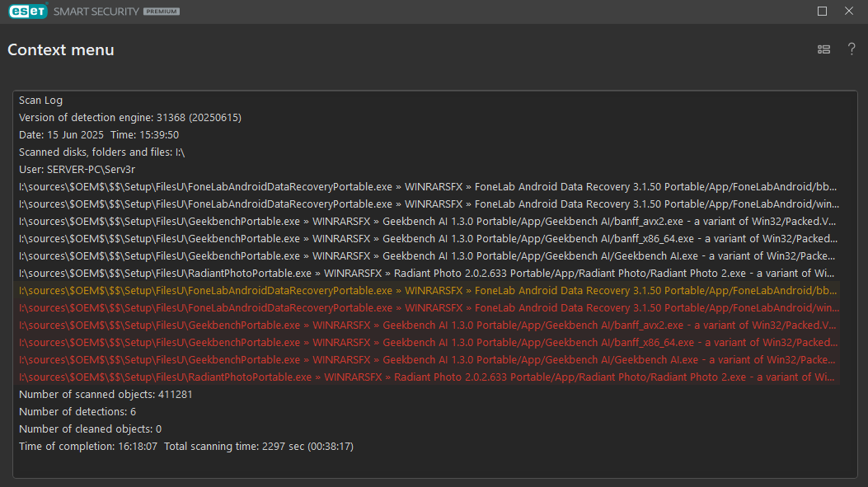The height and width of the screenshot is (487, 868).
Task: Select the 'Scanned disks, folders and files' line
Action: tap(102, 152)
